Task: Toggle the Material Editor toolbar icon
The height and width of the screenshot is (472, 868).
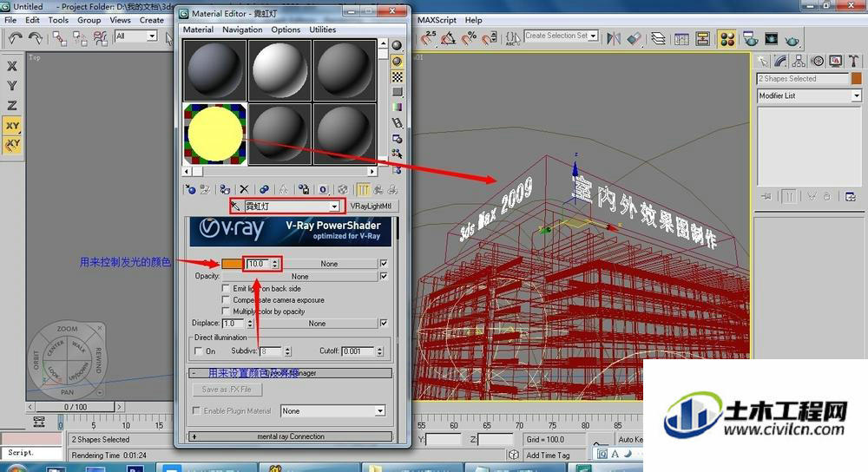Action: (x=727, y=39)
